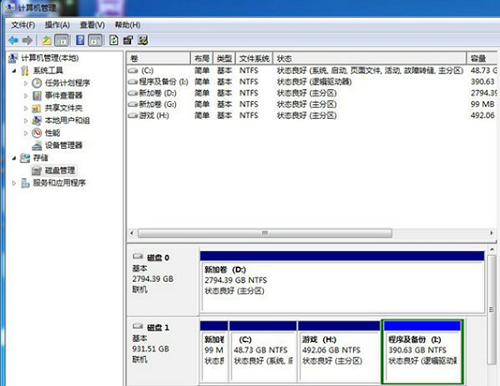Sort by the 文件系统 column header
This screenshot has height=386, width=500.
tap(254, 59)
